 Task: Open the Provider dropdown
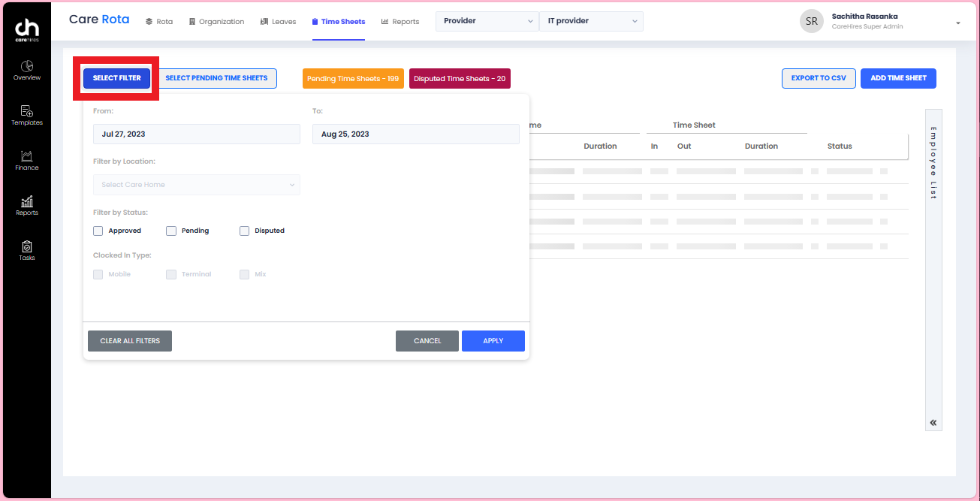(x=487, y=21)
